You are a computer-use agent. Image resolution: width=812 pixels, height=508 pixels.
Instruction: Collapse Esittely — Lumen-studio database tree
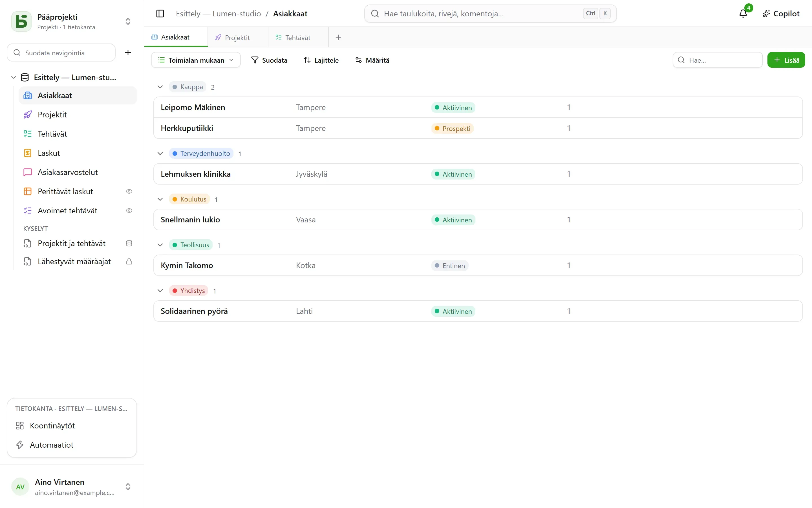14,77
